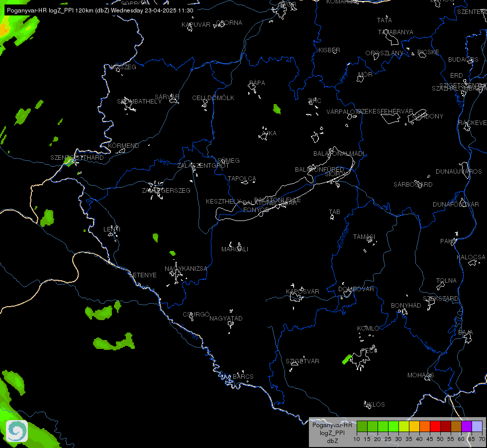Click the BICSKE city label
This screenshot has width=487, height=448.
pyautogui.click(x=428, y=52)
